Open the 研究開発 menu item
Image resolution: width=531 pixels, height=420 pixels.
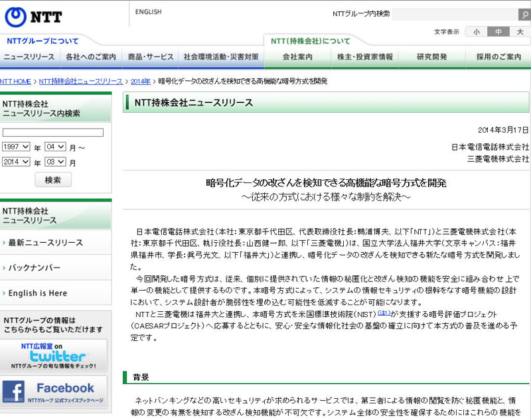pos(431,57)
